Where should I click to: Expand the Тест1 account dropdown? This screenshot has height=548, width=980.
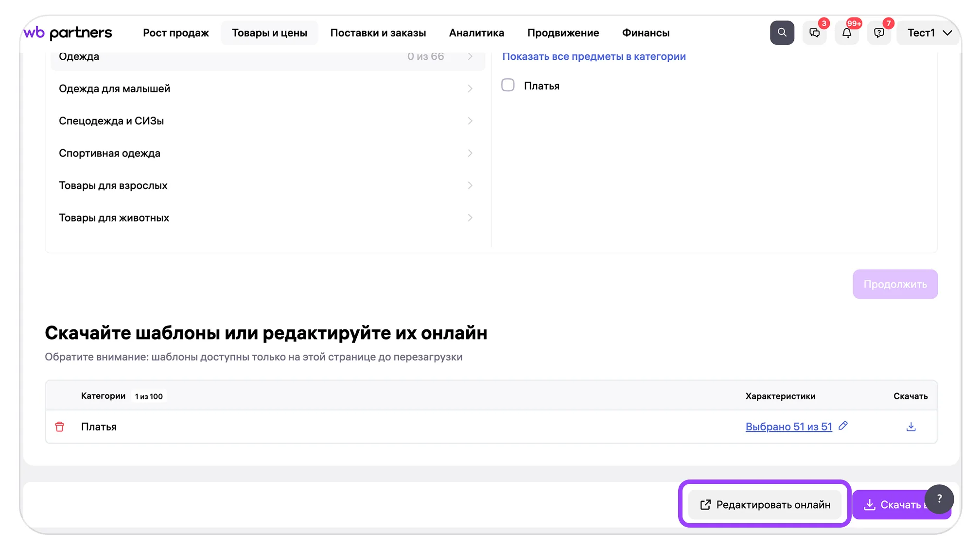[928, 33]
